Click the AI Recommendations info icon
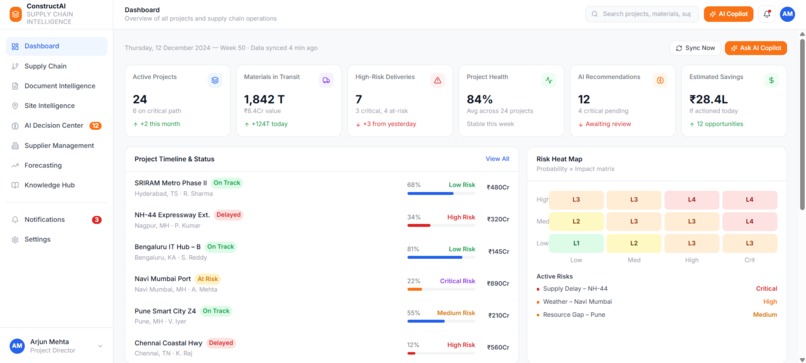Viewport: 806px width, 363px height. 660,80
